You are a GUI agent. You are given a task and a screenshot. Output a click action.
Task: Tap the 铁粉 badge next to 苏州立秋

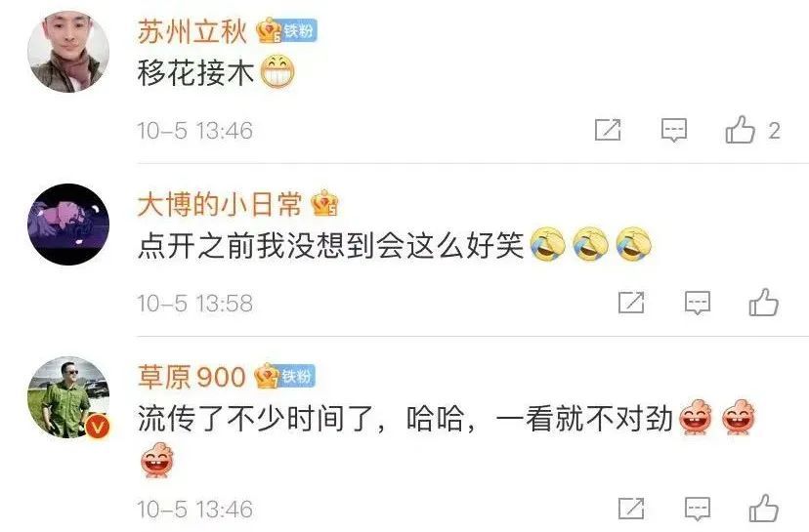pyautogui.click(x=299, y=30)
